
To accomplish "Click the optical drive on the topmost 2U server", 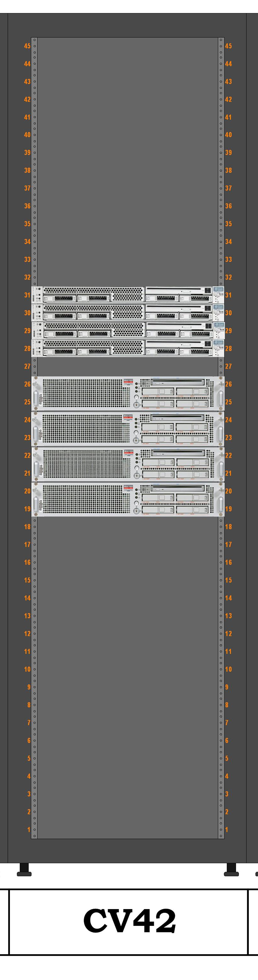I will [178, 382].
